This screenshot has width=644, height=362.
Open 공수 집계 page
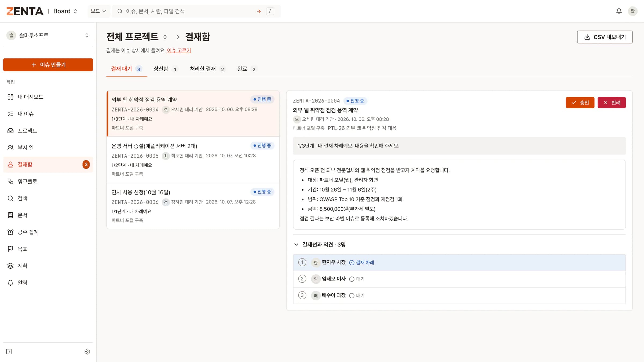pos(48,232)
